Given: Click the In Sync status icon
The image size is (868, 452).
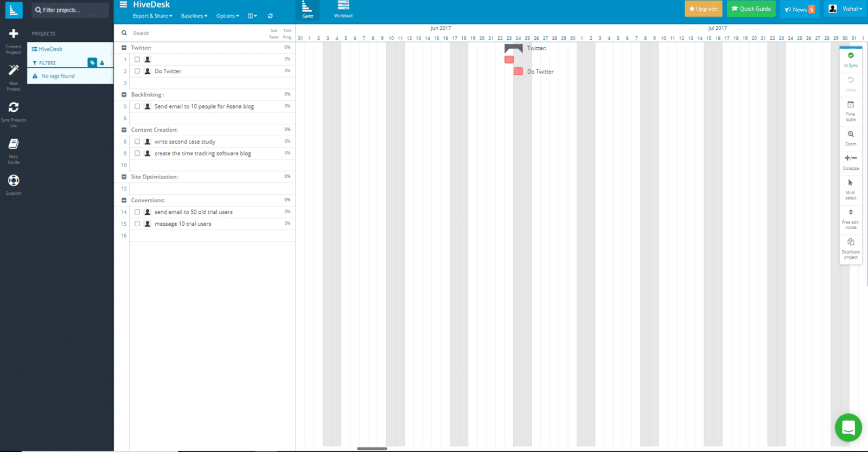Looking at the screenshot, I should tap(851, 55).
